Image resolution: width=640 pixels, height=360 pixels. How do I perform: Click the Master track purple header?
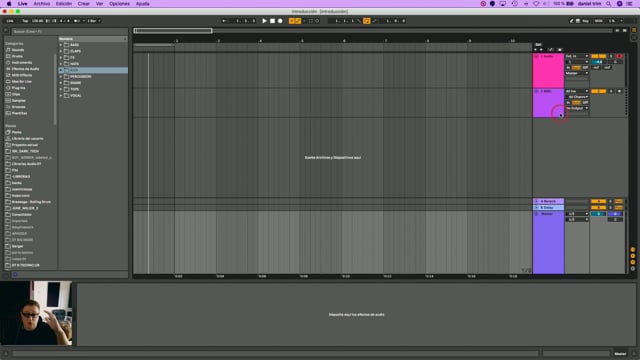pos(549,242)
